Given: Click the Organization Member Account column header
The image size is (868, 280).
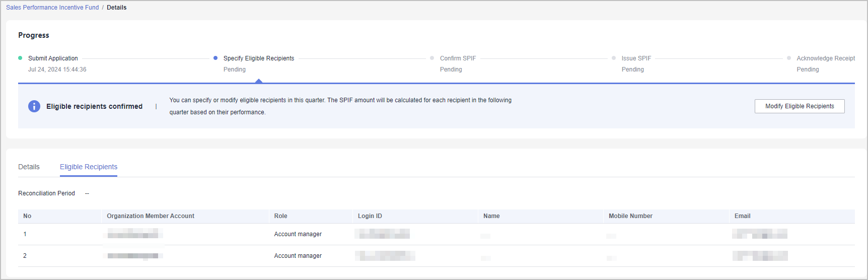Looking at the screenshot, I should pos(151,216).
